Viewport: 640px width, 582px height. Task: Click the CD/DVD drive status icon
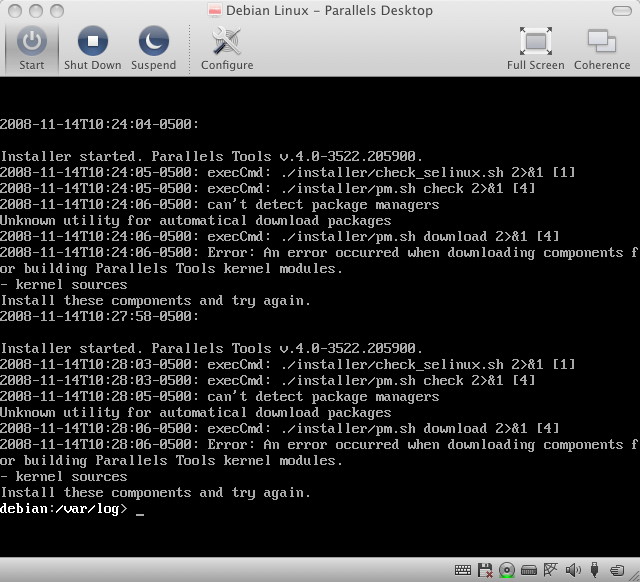click(507, 570)
